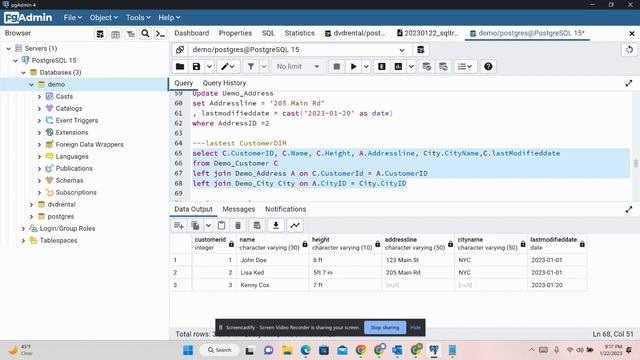
Task: Click Stop sharing button
Action: point(384,327)
